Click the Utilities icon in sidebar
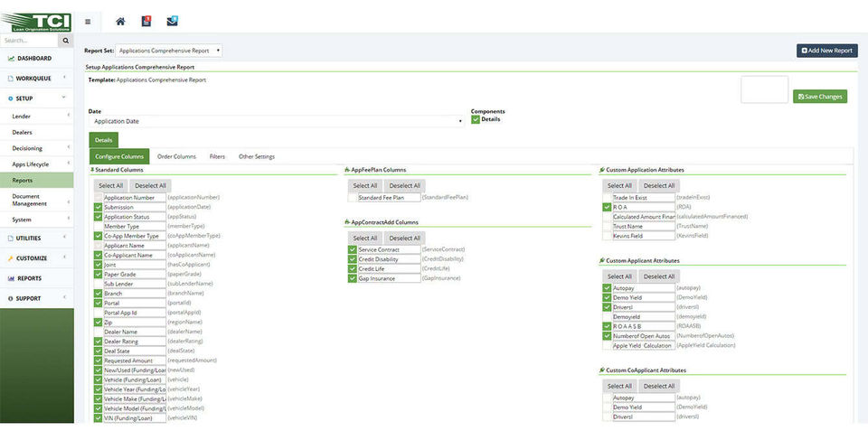 coord(11,238)
